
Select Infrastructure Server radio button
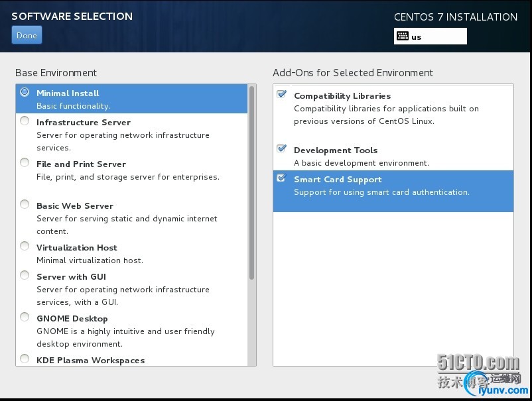point(25,121)
